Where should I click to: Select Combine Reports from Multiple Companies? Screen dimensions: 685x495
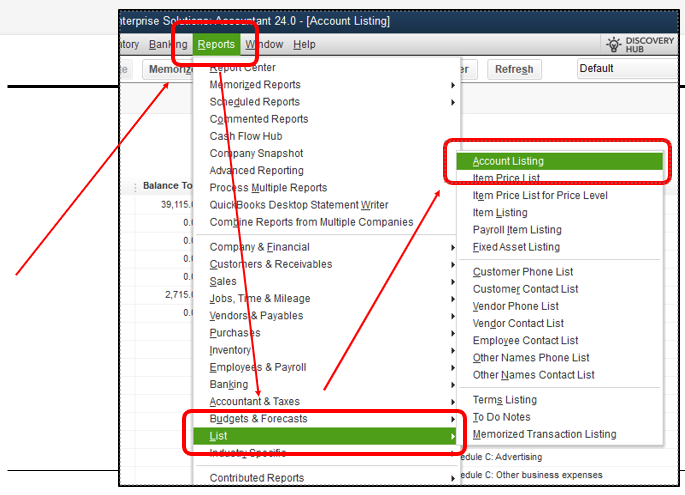(x=325, y=222)
